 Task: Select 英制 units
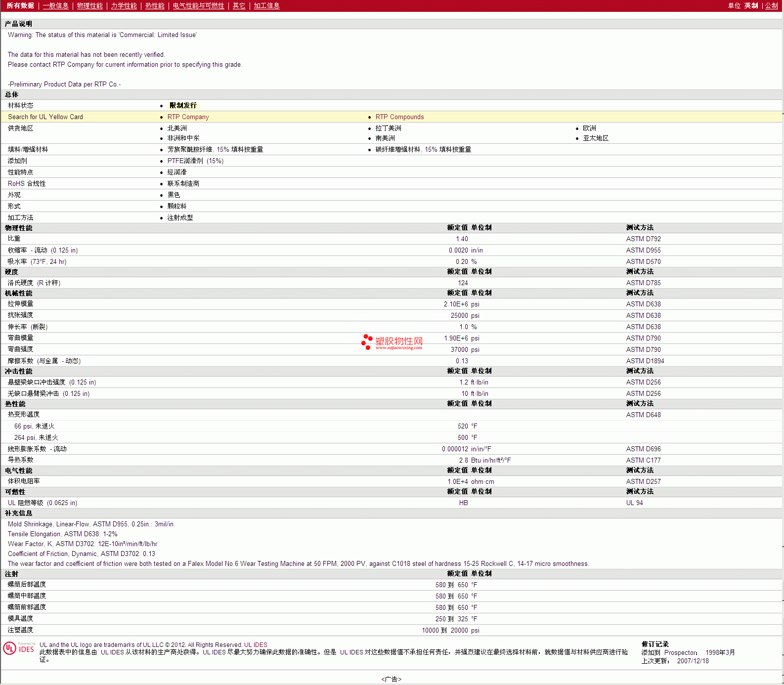coord(751,6)
